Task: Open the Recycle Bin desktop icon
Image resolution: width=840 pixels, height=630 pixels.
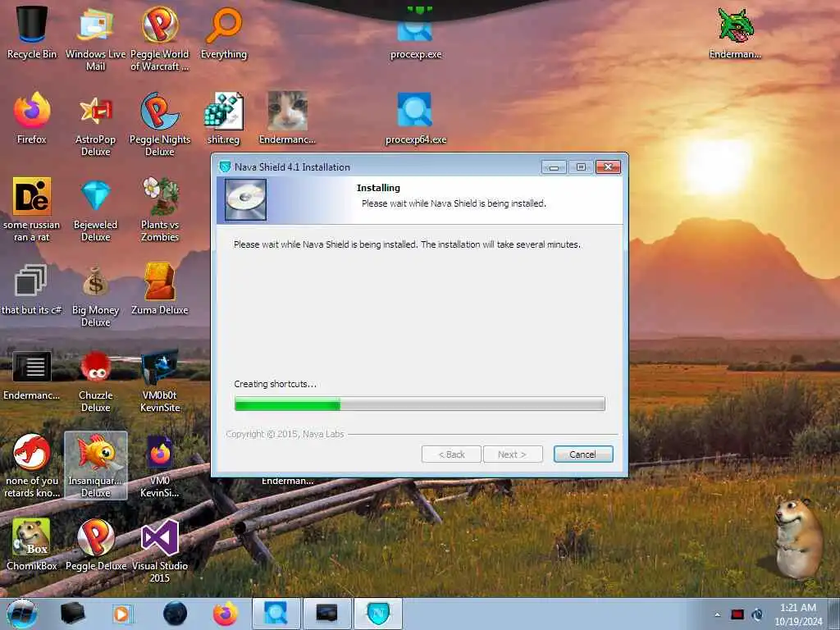Action: click(32, 32)
